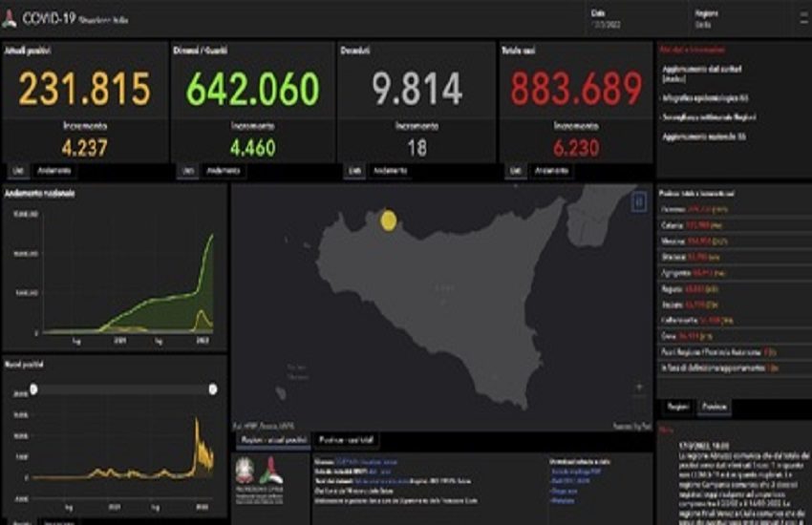Select Dati tab under Attuali positivi
Screen dimensions: 812x525
tap(17, 170)
